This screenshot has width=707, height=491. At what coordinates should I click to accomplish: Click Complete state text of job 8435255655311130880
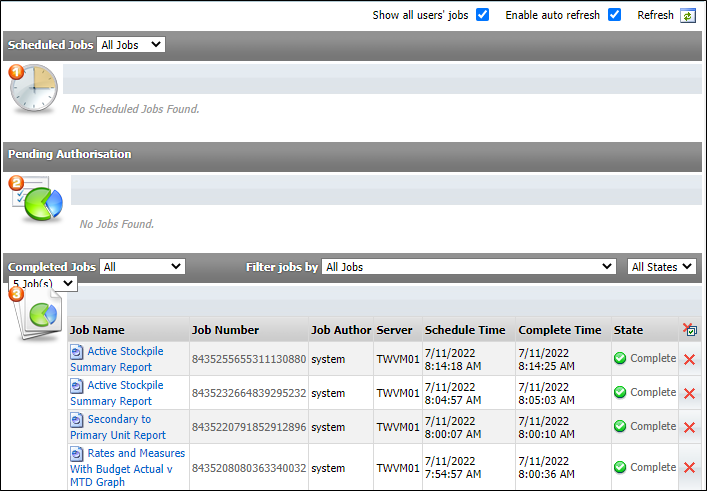pos(653,358)
